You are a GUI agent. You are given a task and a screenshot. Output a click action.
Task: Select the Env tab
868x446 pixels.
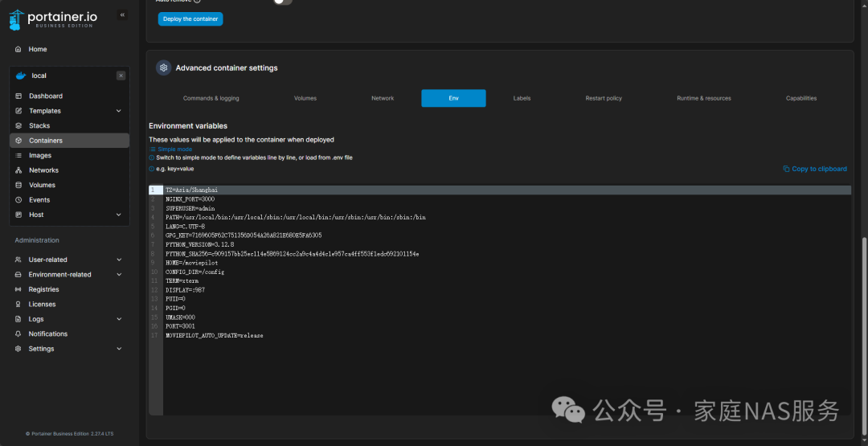coord(453,98)
